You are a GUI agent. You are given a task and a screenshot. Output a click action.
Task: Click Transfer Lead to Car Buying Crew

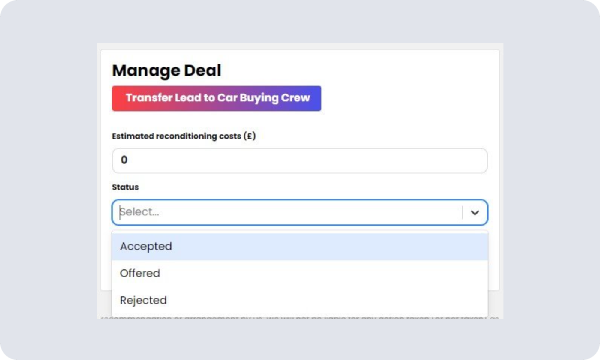217,98
